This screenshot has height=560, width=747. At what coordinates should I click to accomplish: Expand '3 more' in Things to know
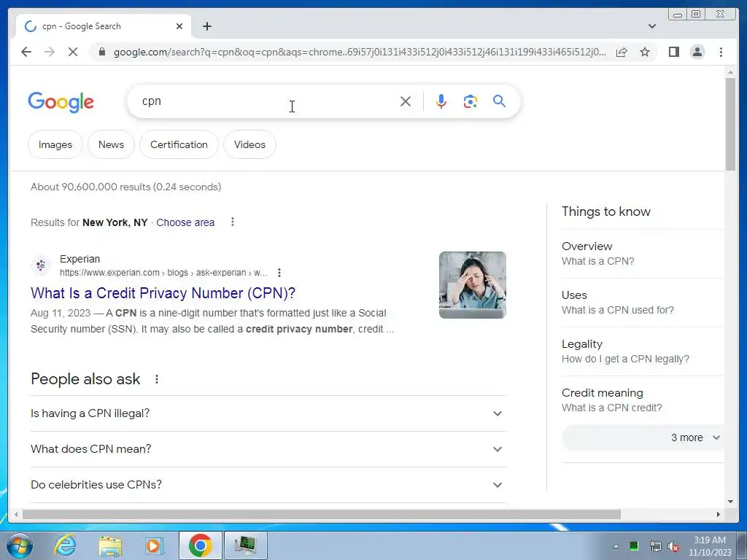click(x=643, y=437)
